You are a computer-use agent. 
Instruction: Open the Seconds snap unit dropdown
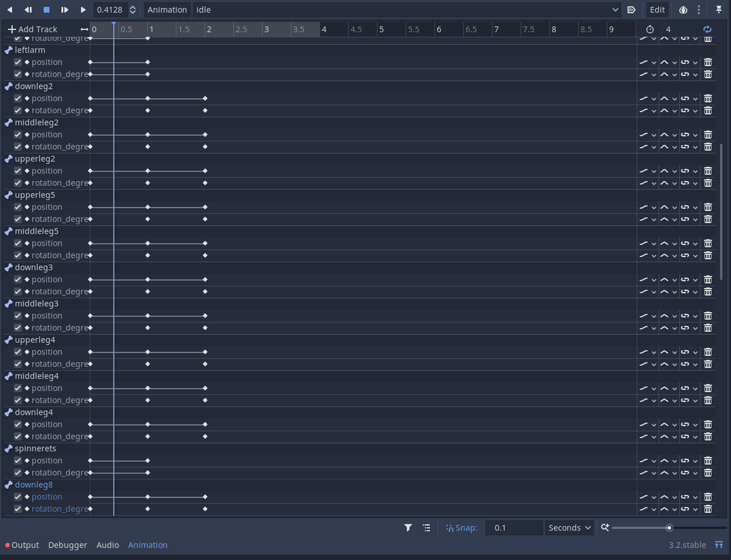coord(569,527)
